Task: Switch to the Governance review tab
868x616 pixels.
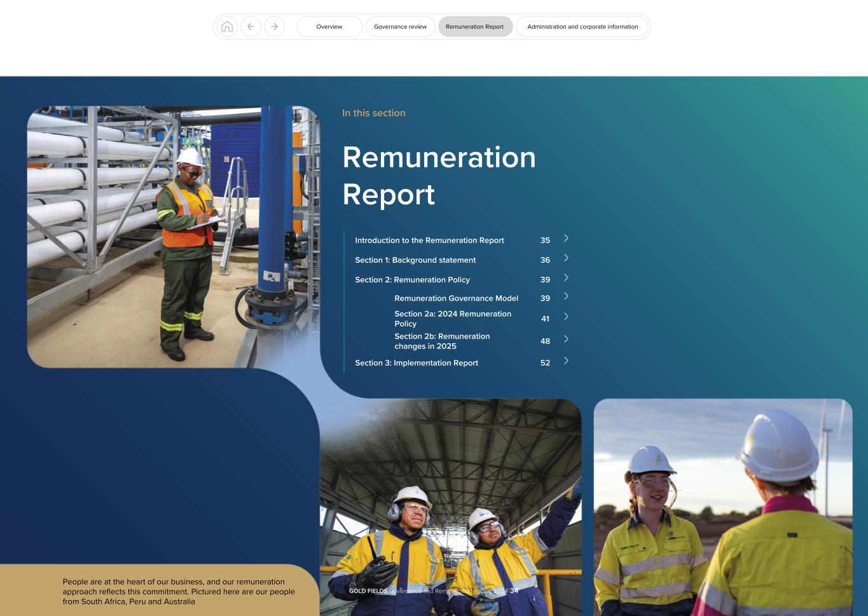Action: pos(400,27)
